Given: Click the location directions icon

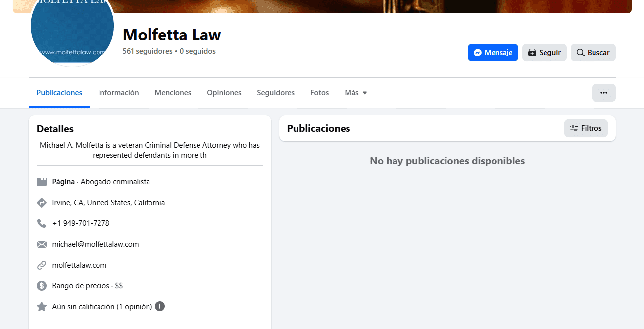Looking at the screenshot, I should click(42, 203).
